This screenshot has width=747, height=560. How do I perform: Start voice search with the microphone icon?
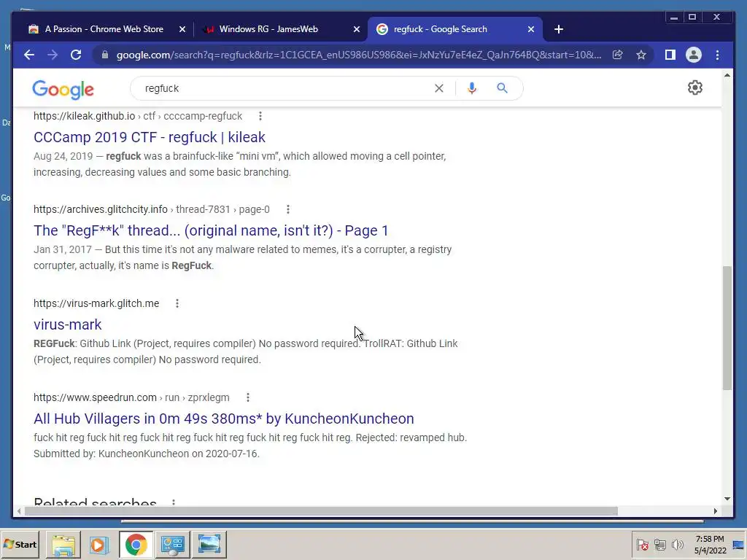click(472, 88)
